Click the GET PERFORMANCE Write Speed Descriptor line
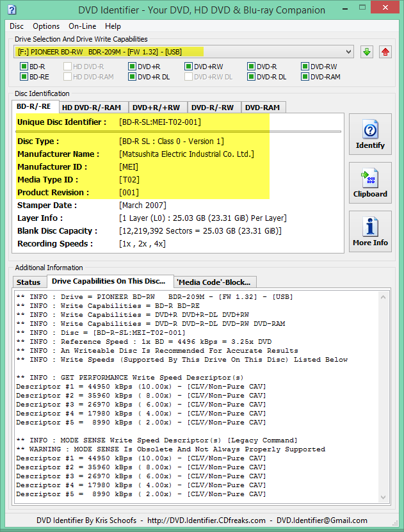The height and width of the screenshot is (532, 404). (x=130, y=378)
